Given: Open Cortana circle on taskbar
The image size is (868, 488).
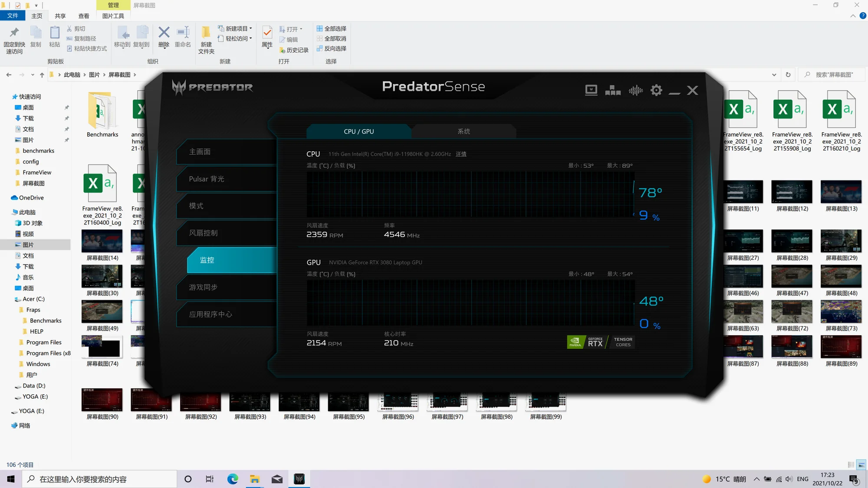Looking at the screenshot, I should (188, 479).
